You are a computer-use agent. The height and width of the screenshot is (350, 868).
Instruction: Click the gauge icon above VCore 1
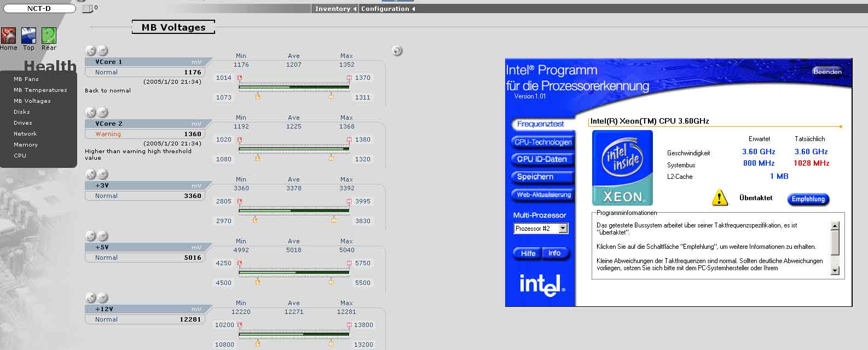(x=91, y=50)
